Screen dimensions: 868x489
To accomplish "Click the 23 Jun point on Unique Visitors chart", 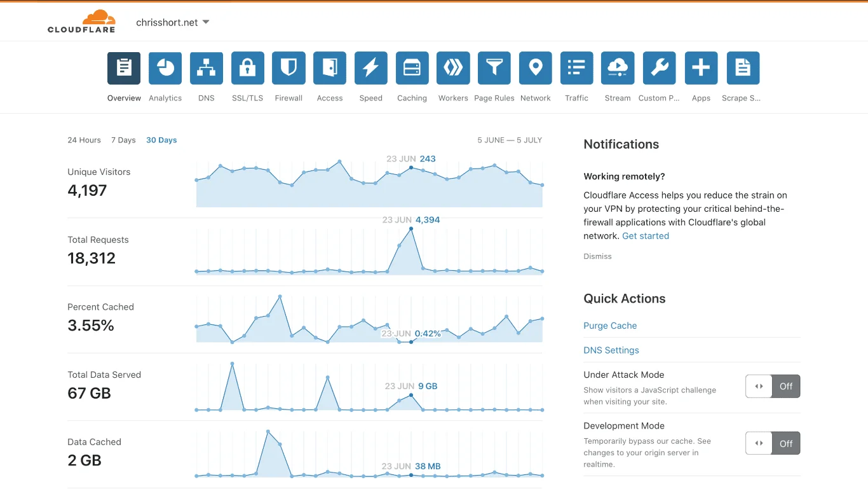I will point(411,168).
